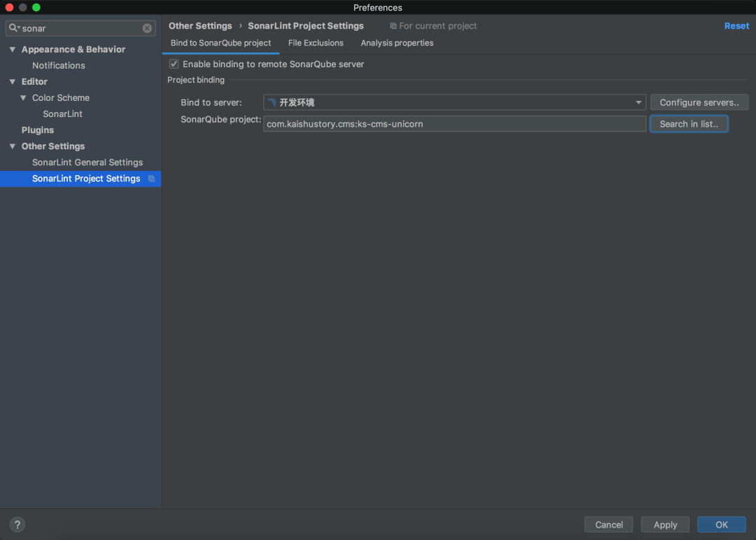Image resolution: width=756 pixels, height=540 pixels.
Task: Open the Bind to server dropdown
Action: point(455,102)
